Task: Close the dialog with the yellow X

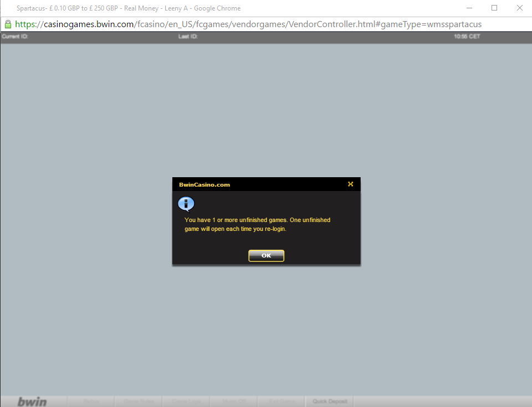Action: (x=350, y=184)
